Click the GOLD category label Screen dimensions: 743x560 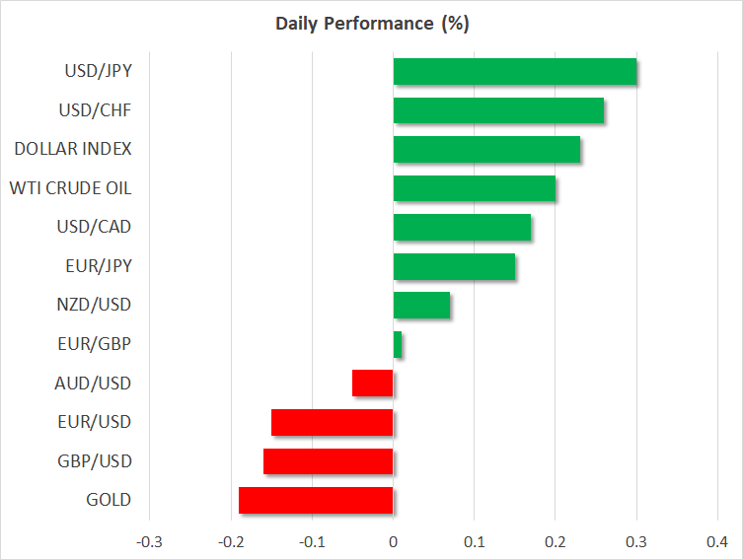pyautogui.click(x=109, y=500)
